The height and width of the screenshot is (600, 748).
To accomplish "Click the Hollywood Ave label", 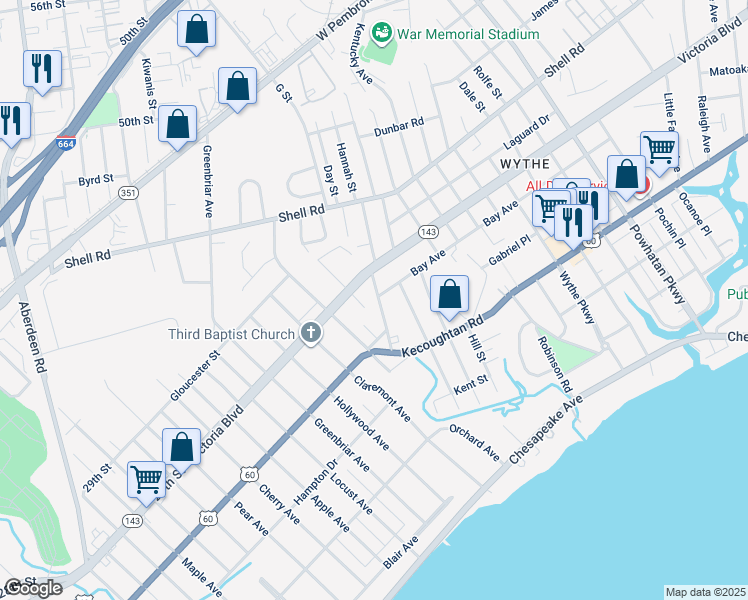I will [x=362, y=423].
